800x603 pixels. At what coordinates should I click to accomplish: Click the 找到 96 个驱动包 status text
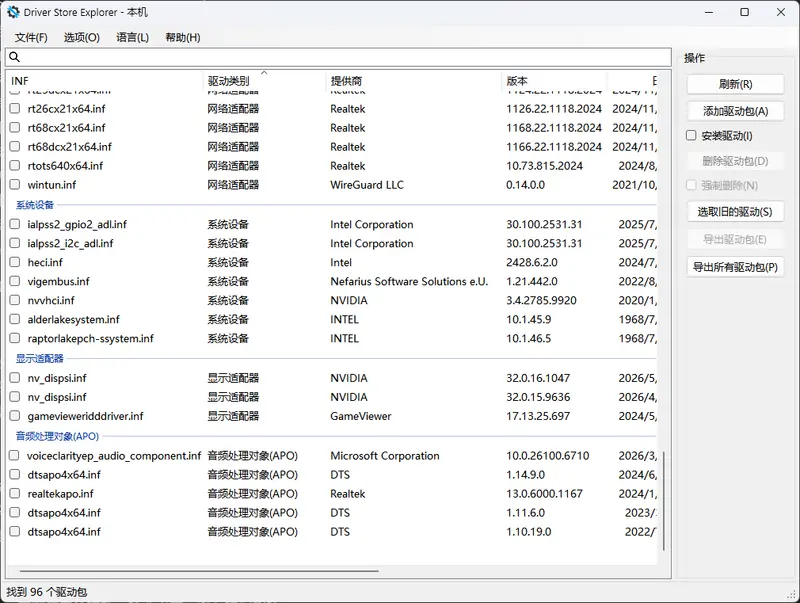point(46,592)
